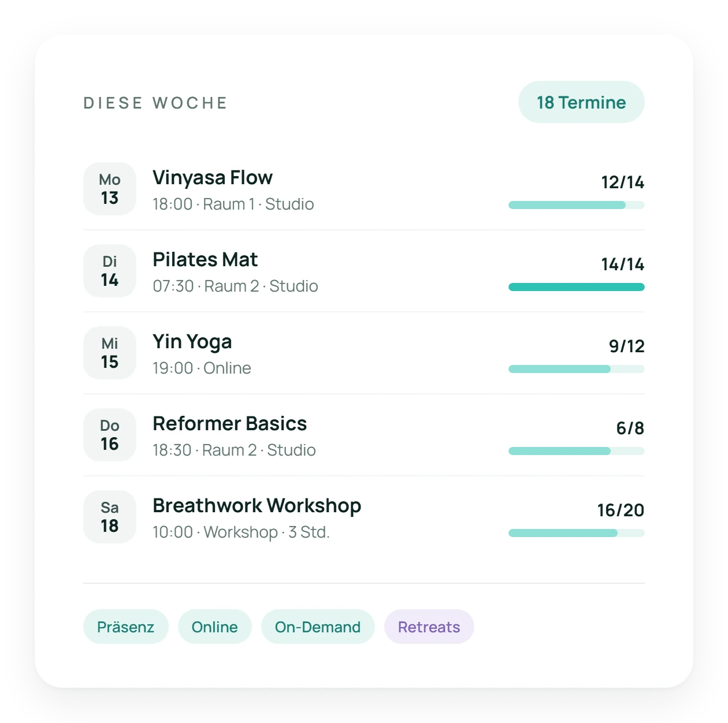Image resolution: width=728 pixels, height=723 pixels.
Task: Click the Diese Woche heading
Action: pos(155,103)
